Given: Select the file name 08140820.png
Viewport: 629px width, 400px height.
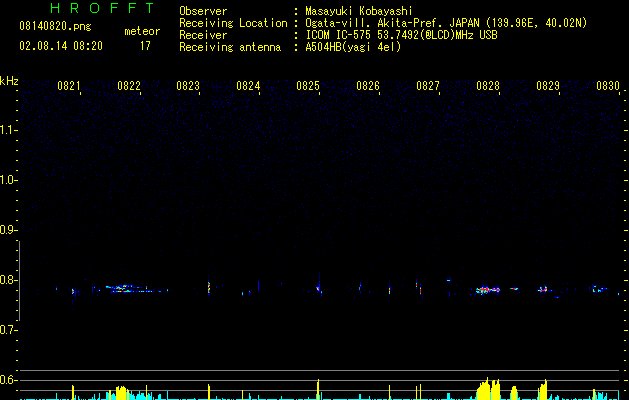Looking at the screenshot, I should click(55, 26).
